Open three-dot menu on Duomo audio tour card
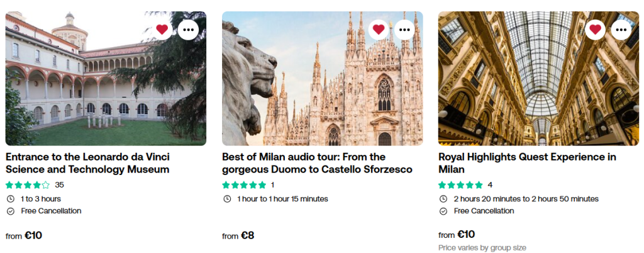This screenshot has height=253, width=644. pyautogui.click(x=404, y=30)
